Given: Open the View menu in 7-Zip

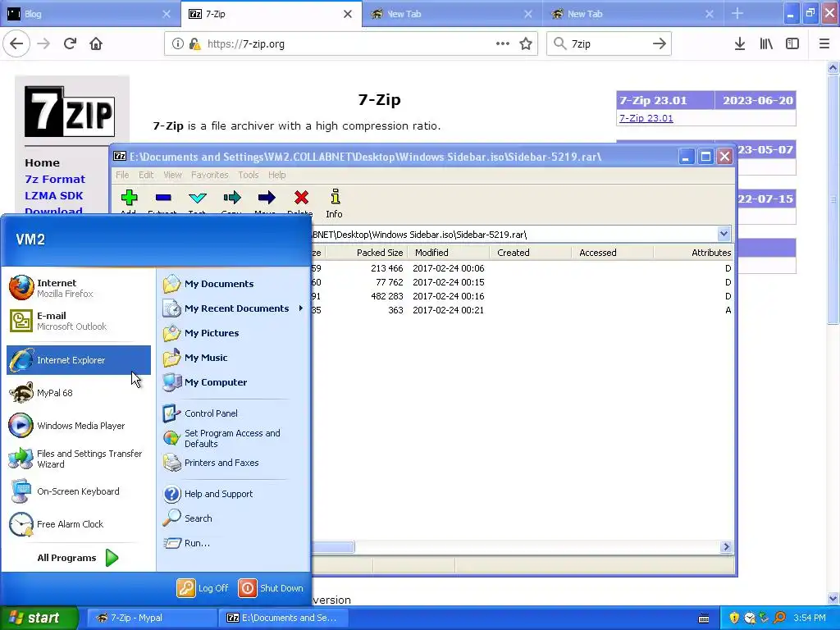Looking at the screenshot, I should 172,175.
